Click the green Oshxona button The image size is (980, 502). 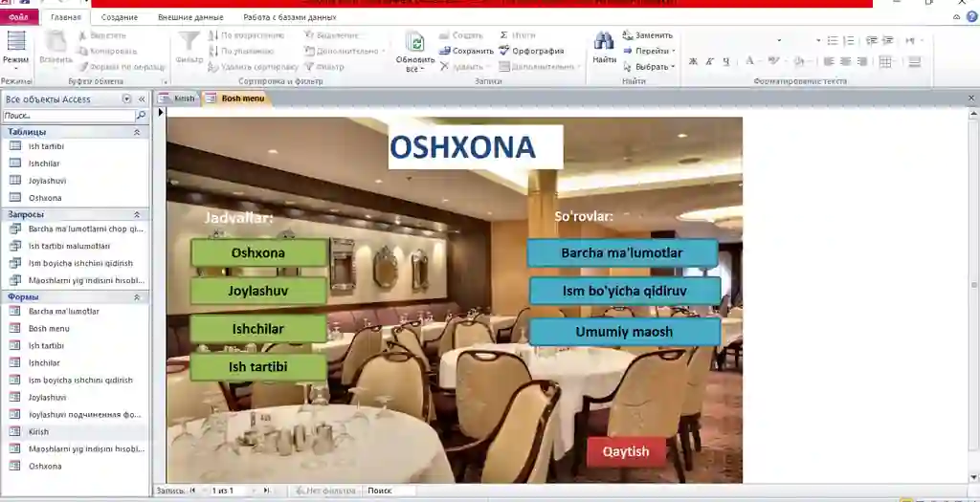(x=258, y=252)
